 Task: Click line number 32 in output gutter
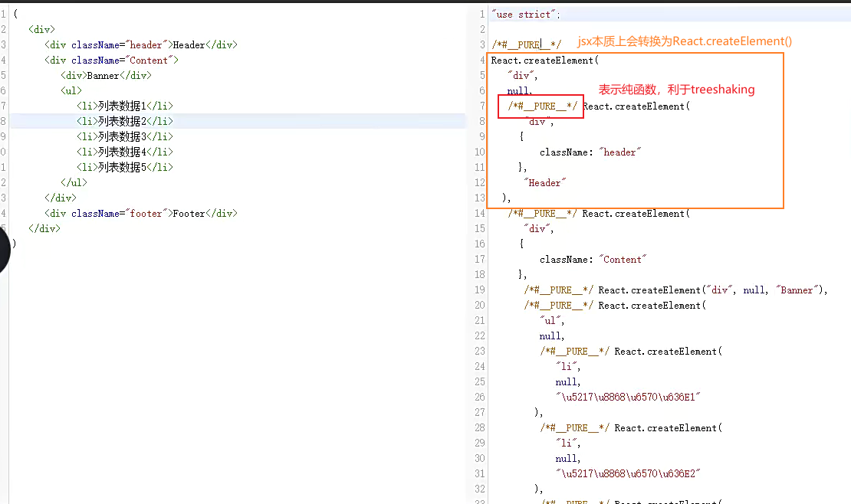tap(480, 489)
